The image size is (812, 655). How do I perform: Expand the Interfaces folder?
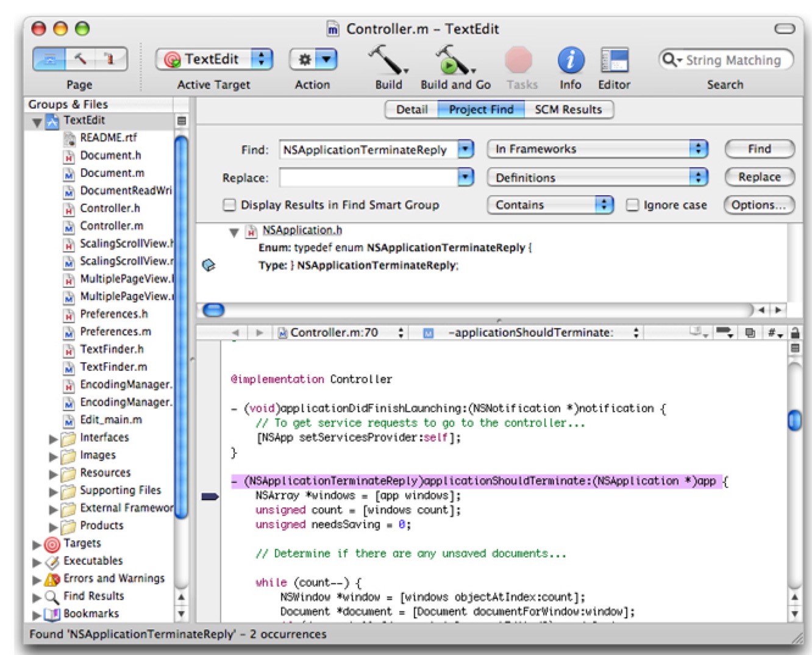[x=53, y=438]
